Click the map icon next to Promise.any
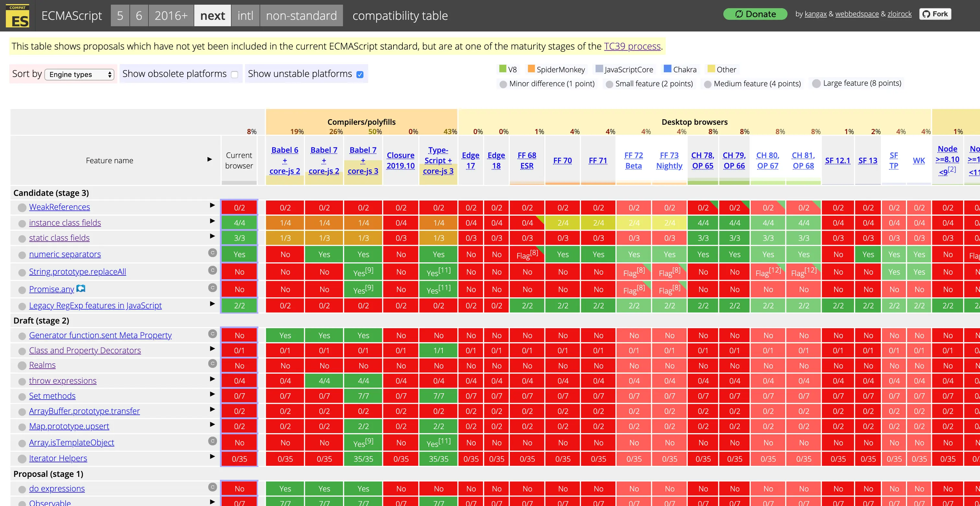The width and height of the screenshot is (980, 506). point(81,289)
